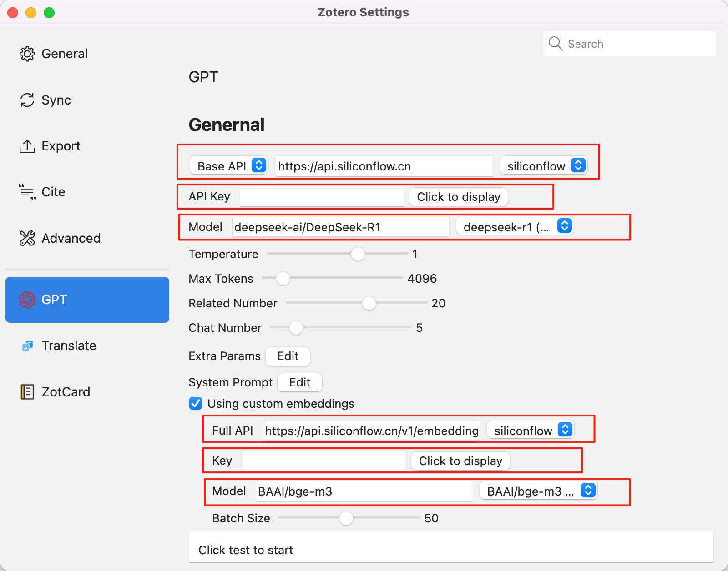Click to display the API Key

[458, 197]
